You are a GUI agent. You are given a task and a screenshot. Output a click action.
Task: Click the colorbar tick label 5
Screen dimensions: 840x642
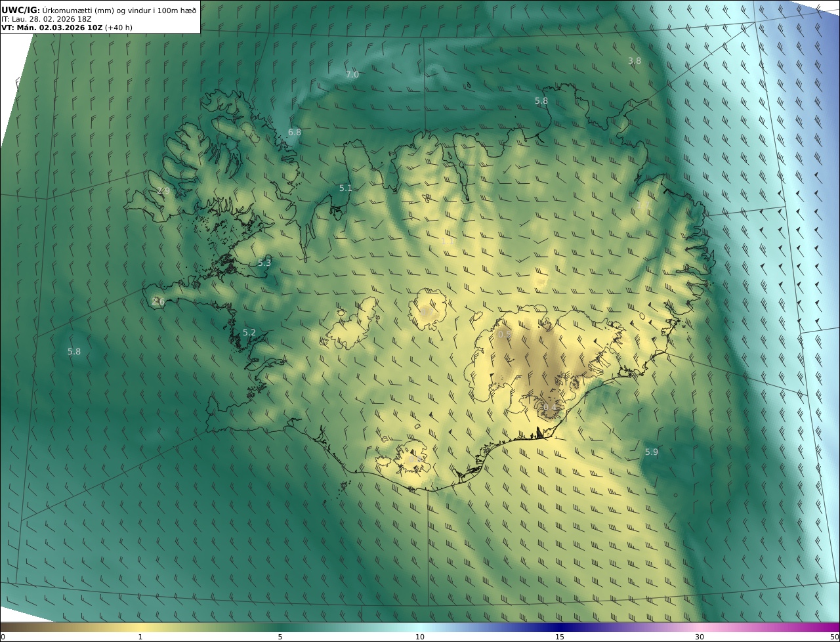[x=280, y=637]
